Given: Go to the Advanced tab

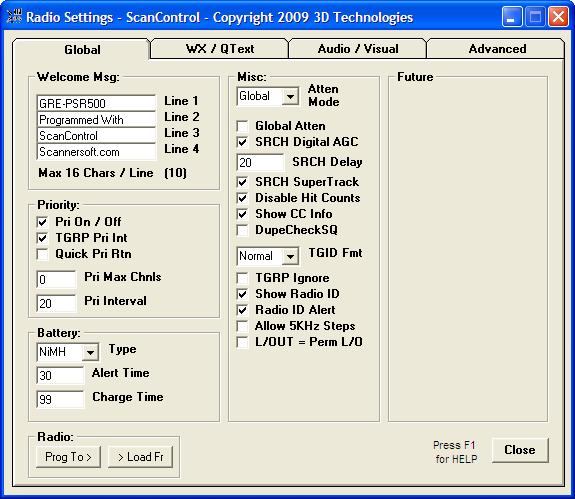Looking at the screenshot, I should [x=496, y=49].
